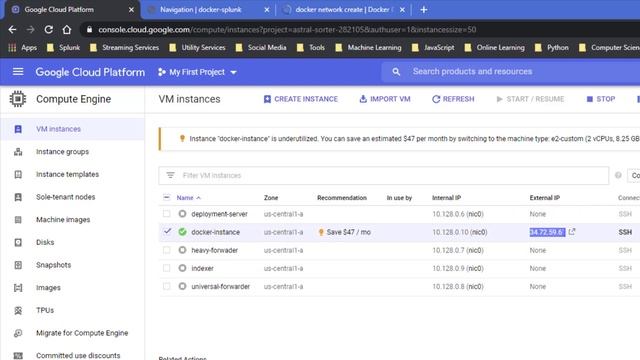This screenshot has width=640, height=360.
Task: Click the Filter VM instances field
Action: tap(384, 176)
